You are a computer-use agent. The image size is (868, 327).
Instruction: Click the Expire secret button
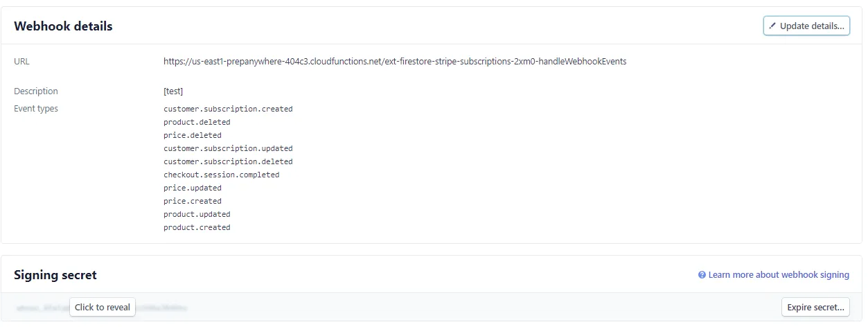coord(815,308)
